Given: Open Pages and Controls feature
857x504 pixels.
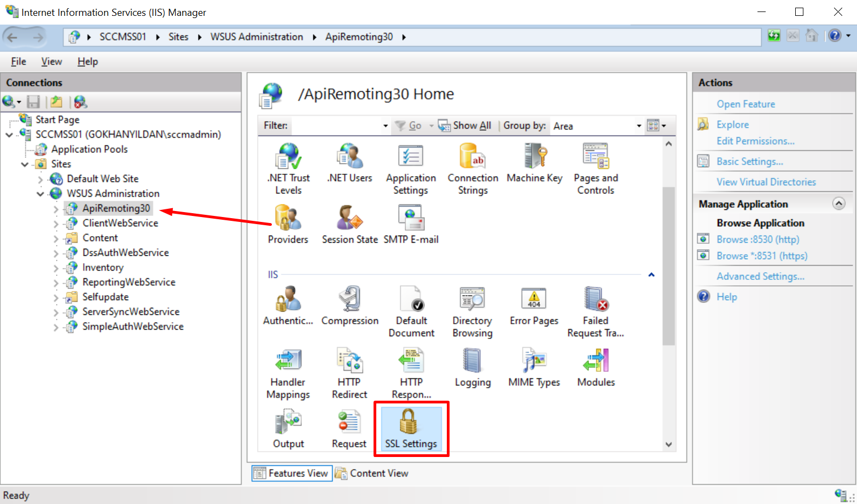Looking at the screenshot, I should [596, 168].
